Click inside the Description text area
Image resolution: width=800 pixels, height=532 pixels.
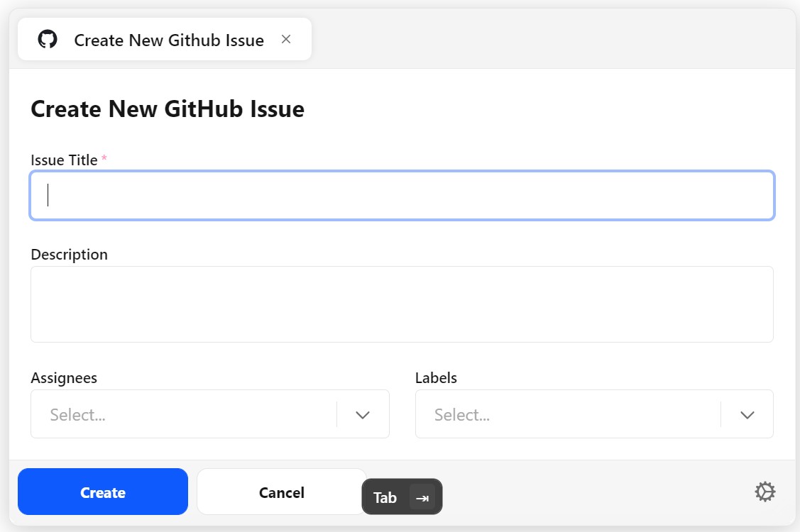(402, 304)
